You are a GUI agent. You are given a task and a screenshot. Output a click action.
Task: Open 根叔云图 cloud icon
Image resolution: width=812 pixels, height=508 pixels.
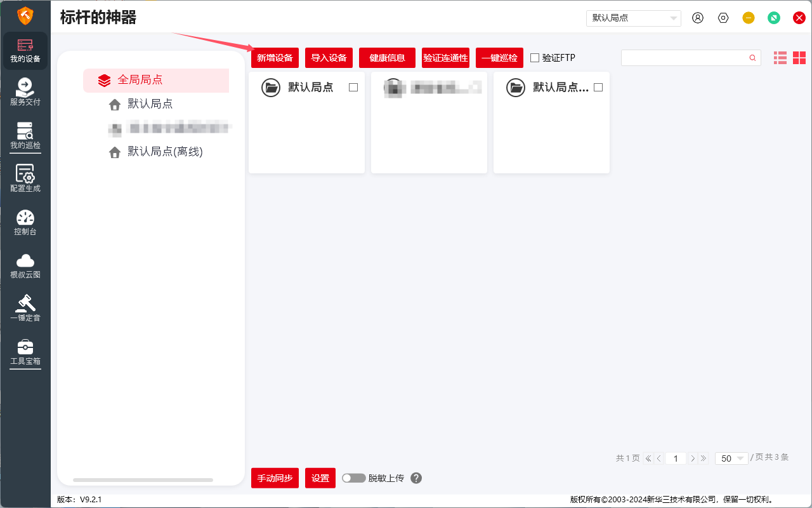click(x=25, y=264)
